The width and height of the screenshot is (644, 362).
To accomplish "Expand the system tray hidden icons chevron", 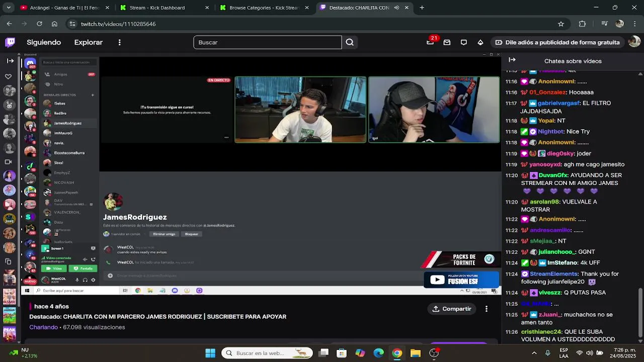I will coord(534,353).
